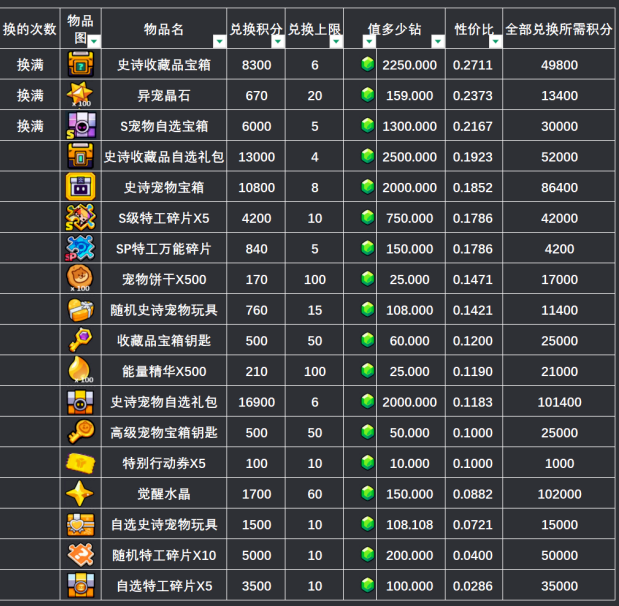This screenshot has height=606, width=619.
Task: Select the 35000 total cell
Action: [559, 586]
